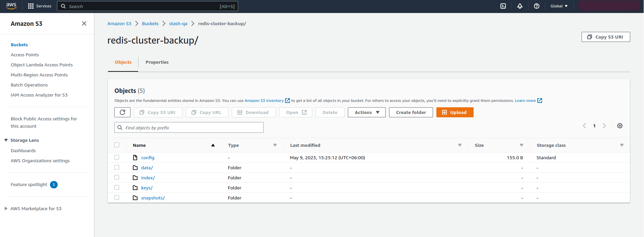Screen dimensions: 644x237
Task: Open AWS CloudShell terminal icon
Action: 503,6
